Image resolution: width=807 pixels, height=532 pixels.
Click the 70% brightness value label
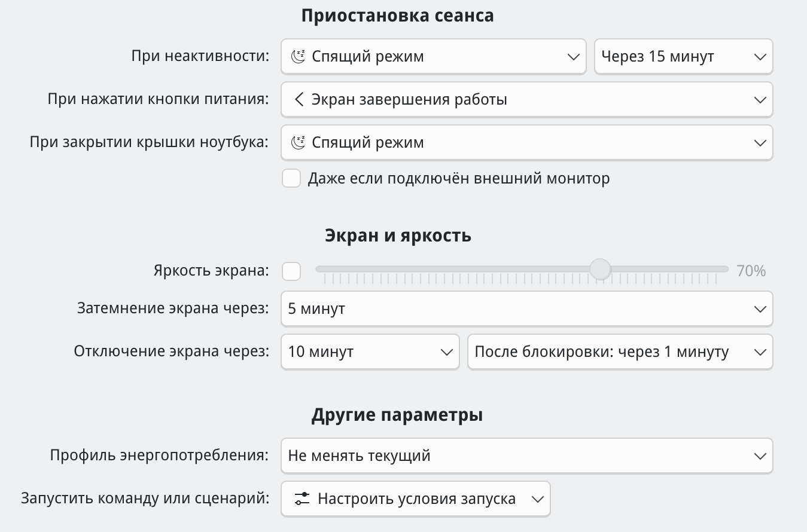pos(751,271)
